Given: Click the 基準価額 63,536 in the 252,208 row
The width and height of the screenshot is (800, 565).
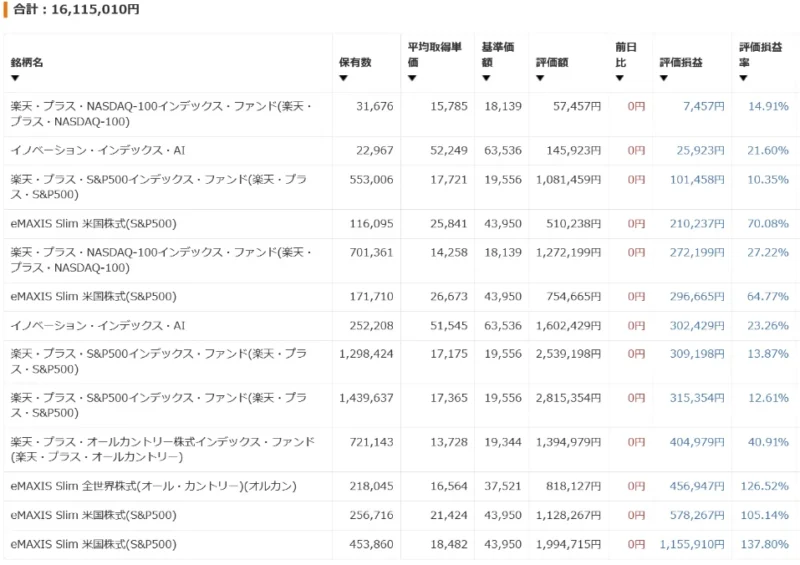Looking at the screenshot, I should pos(503,326).
